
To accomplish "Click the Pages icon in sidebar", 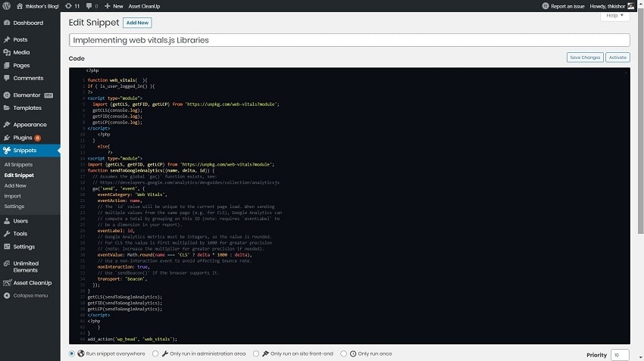I will coord(7,66).
